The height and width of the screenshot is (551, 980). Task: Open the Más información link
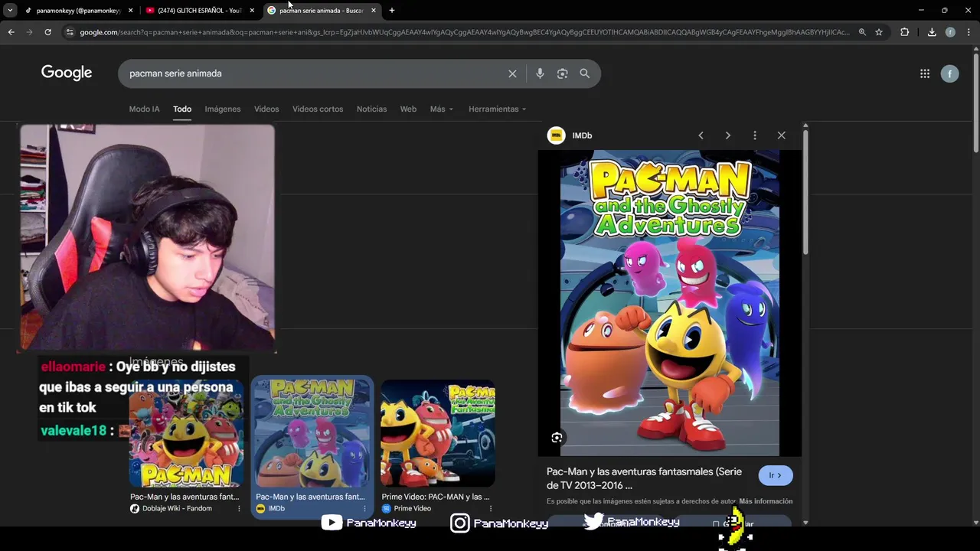click(766, 501)
